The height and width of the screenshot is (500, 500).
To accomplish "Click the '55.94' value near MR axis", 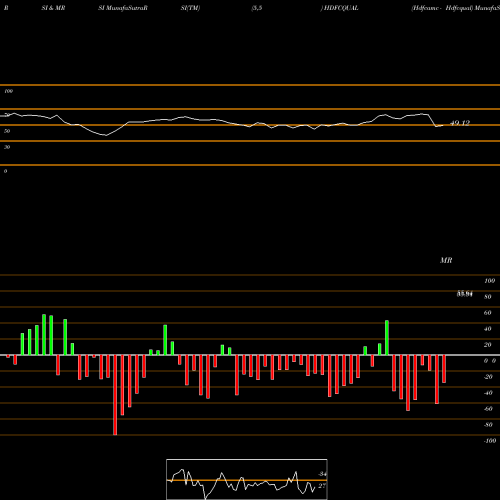I will click(x=465, y=294).
